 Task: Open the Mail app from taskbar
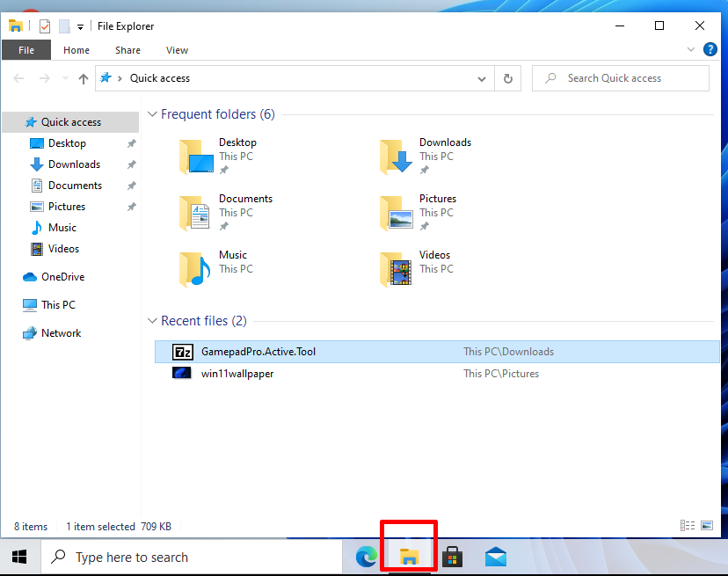coord(495,557)
